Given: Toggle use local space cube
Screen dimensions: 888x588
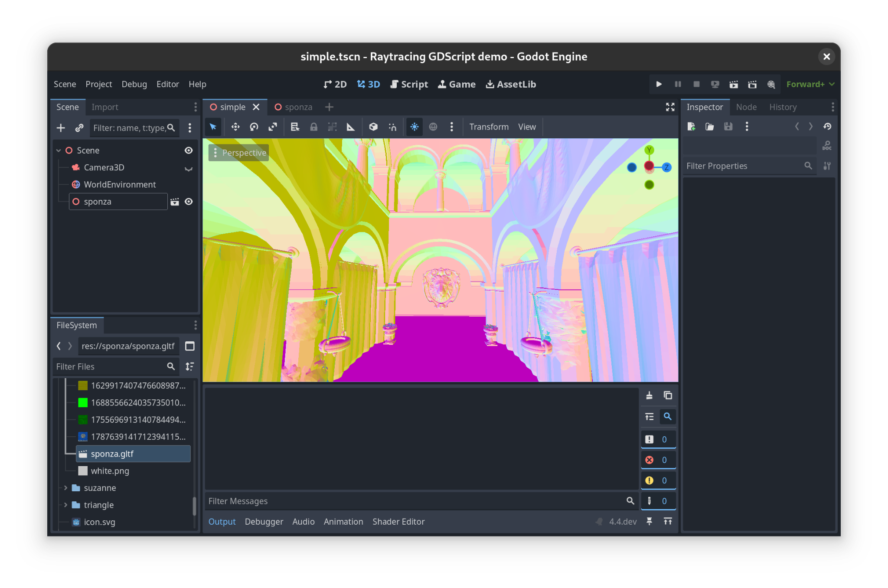Looking at the screenshot, I should click(373, 127).
